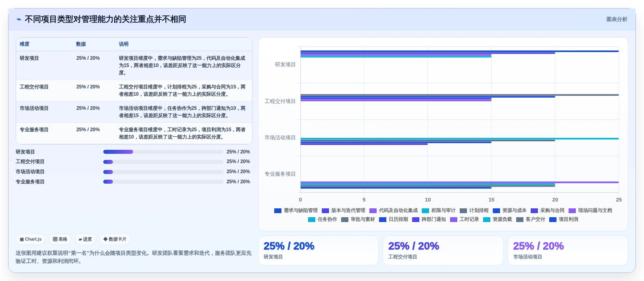The height and width of the screenshot is (281, 644).
Task: Select the 表格 tag chip
Action: [x=60, y=239]
